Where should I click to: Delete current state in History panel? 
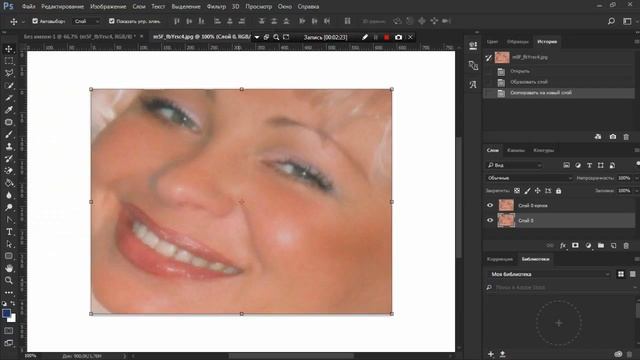click(626, 137)
